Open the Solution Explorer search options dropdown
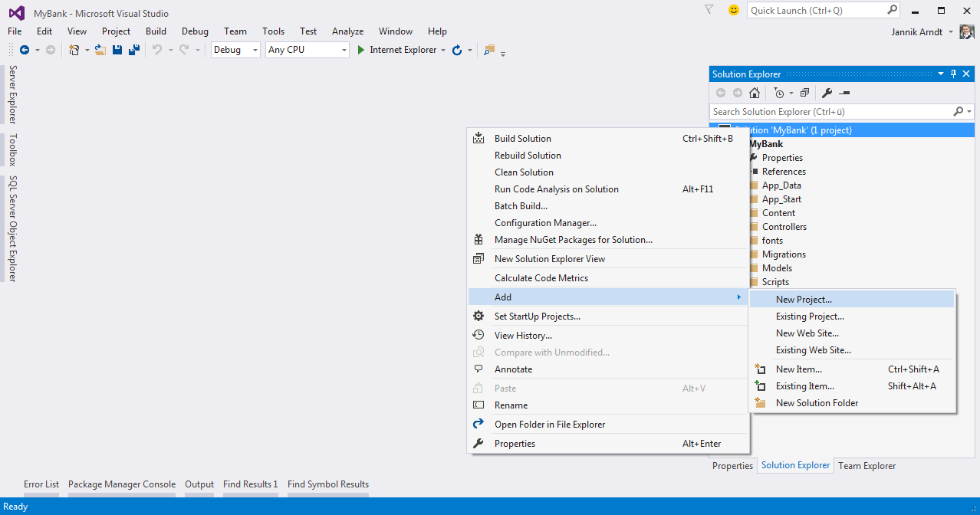The image size is (980, 515). pos(969,112)
